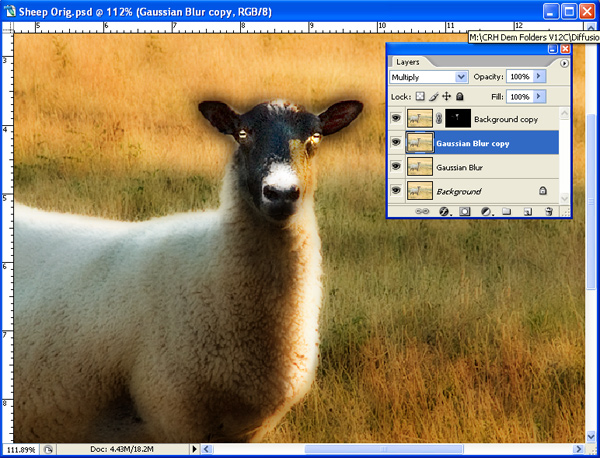The image size is (600, 458).
Task: Select the Gaussian Blur layer
Action: click(x=473, y=167)
